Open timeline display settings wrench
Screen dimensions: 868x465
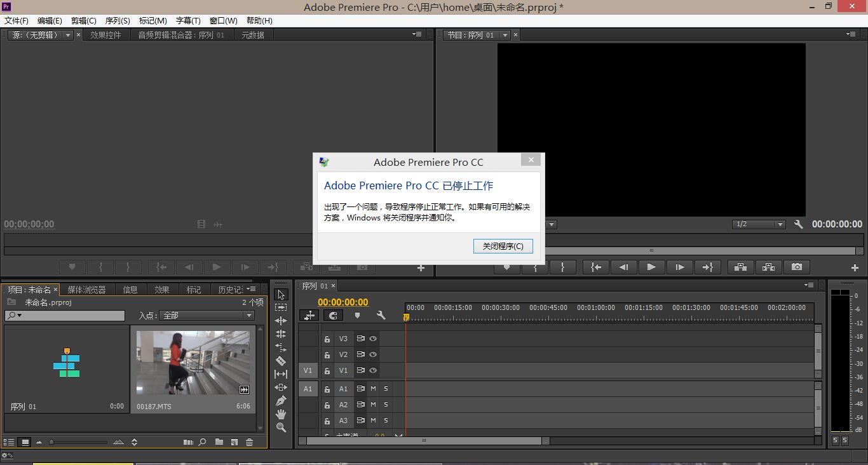[381, 315]
